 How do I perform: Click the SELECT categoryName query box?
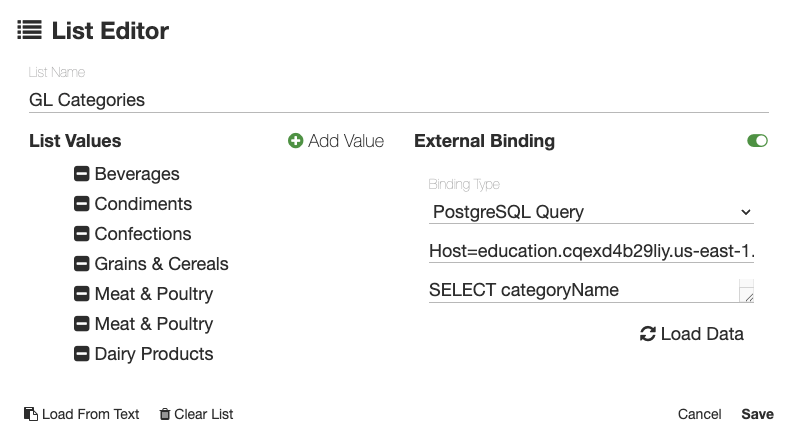(x=582, y=290)
